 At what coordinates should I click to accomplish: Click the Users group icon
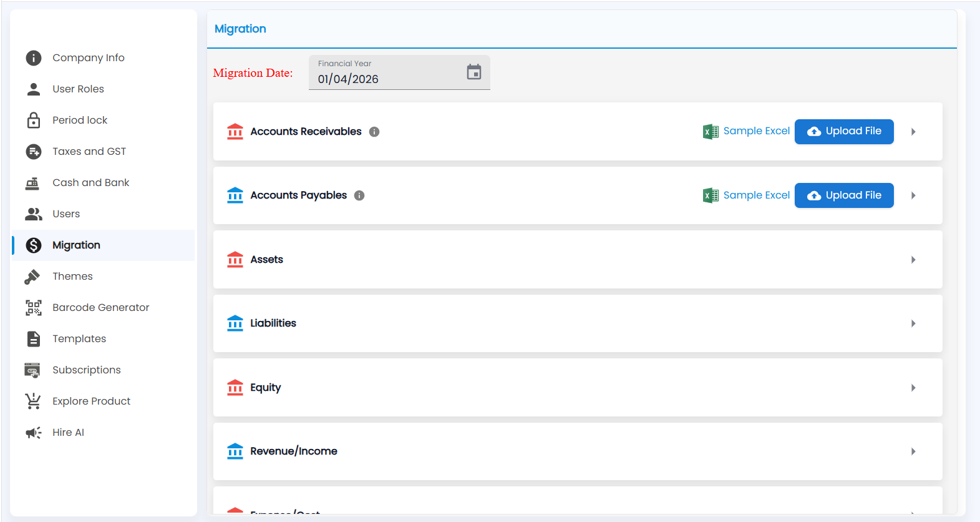[x=34, y=214]
